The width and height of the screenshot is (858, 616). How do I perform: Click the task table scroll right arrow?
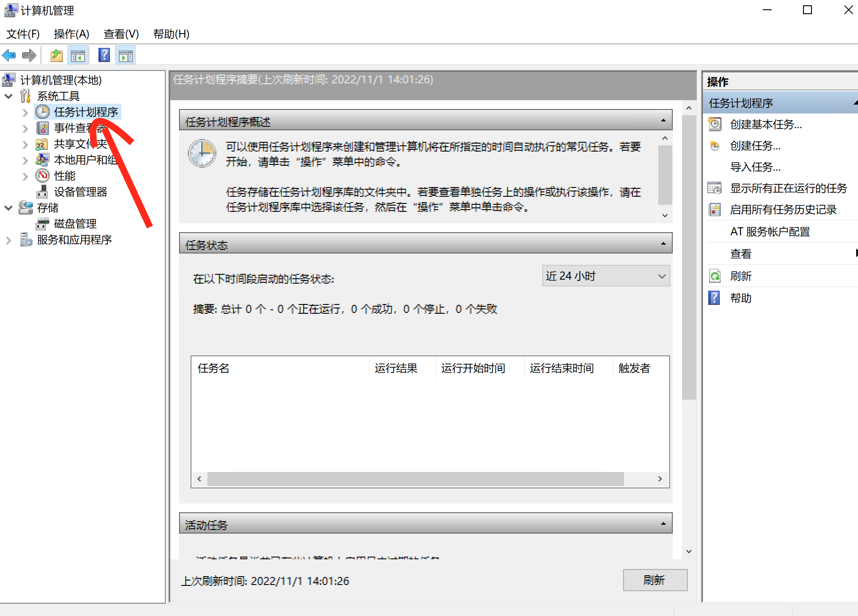(x=660, y=479)
